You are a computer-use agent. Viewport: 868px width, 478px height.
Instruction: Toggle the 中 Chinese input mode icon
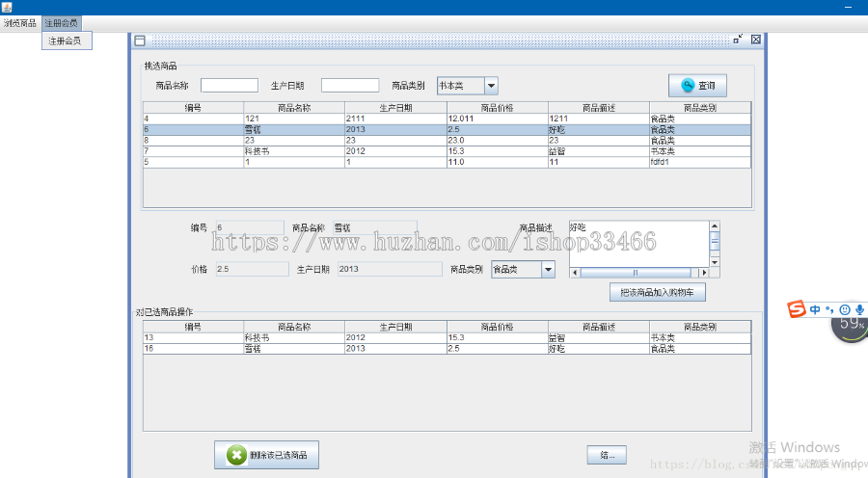815,309
